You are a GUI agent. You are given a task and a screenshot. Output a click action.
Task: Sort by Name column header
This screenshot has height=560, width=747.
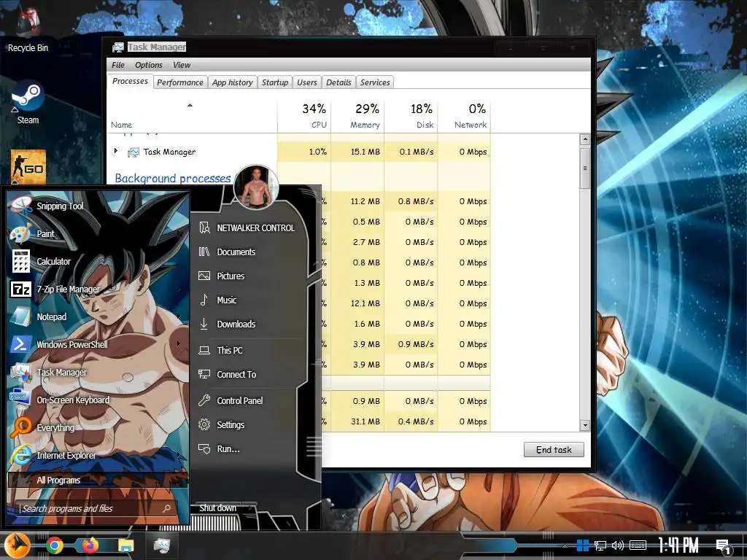tap(192, 116)
